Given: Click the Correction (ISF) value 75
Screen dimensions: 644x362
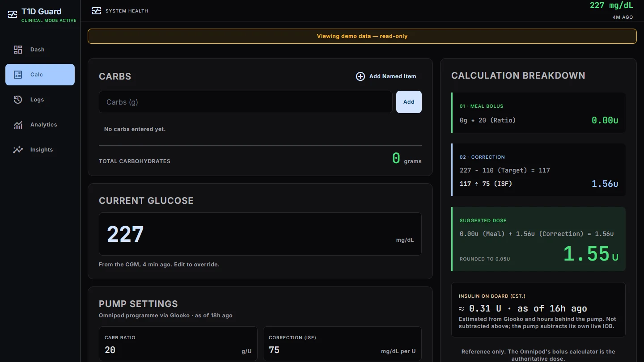Looking at the screenshot, I should tap(274, 350).
